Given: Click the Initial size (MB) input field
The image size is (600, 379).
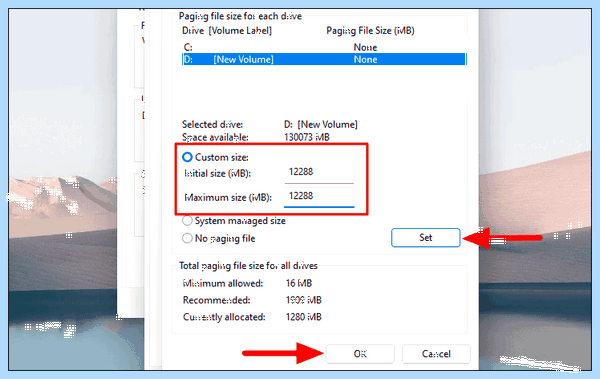Looking at the screenshot, I should coord(319,173).
